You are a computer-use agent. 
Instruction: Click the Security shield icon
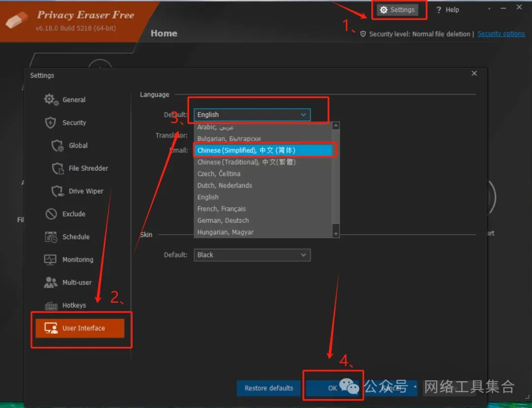pyautogui.click(x=51, y=123)
